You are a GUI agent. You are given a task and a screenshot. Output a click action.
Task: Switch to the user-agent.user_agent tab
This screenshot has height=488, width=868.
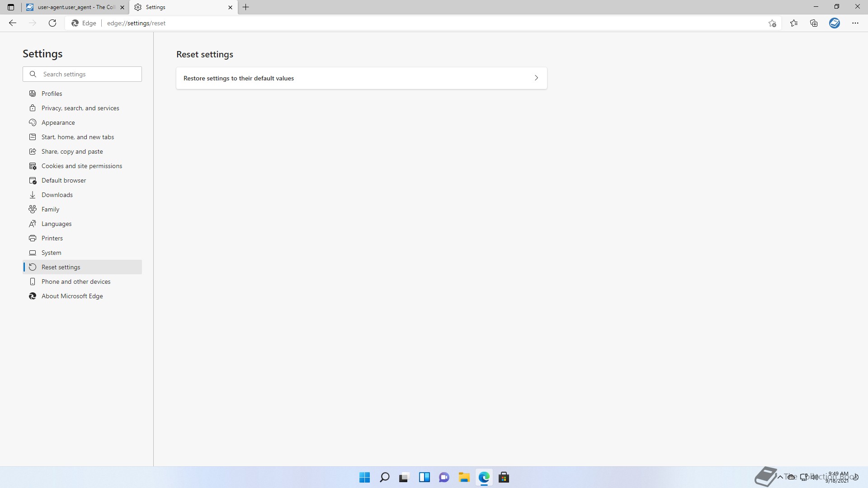tap(75, 7)
